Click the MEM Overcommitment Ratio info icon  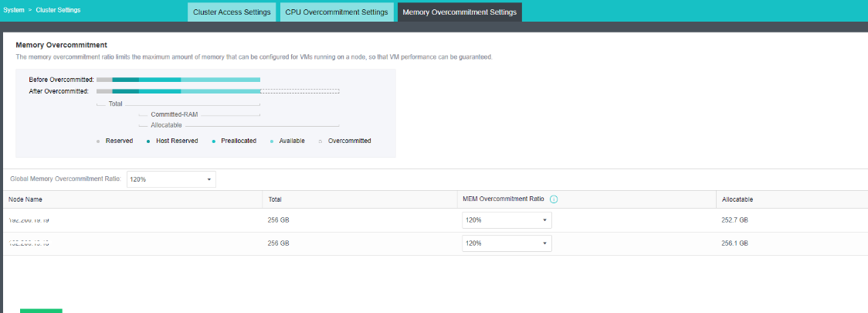tap(554, 199)
